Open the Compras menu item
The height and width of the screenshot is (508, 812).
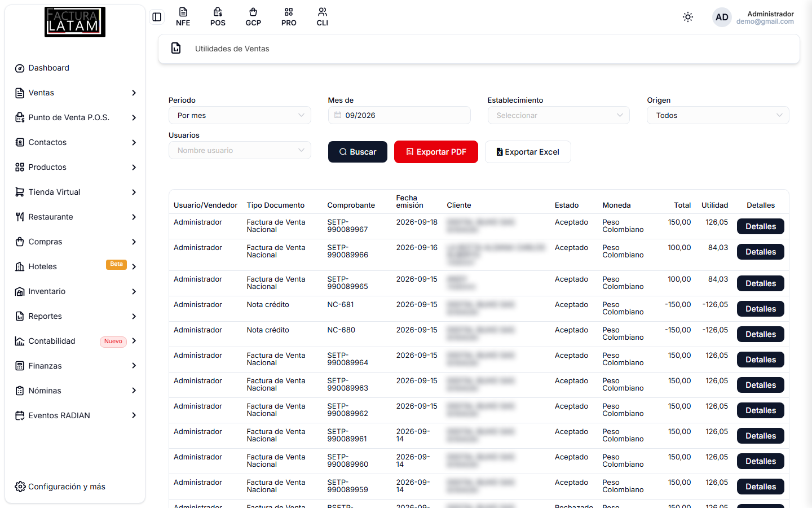(75, 242)
